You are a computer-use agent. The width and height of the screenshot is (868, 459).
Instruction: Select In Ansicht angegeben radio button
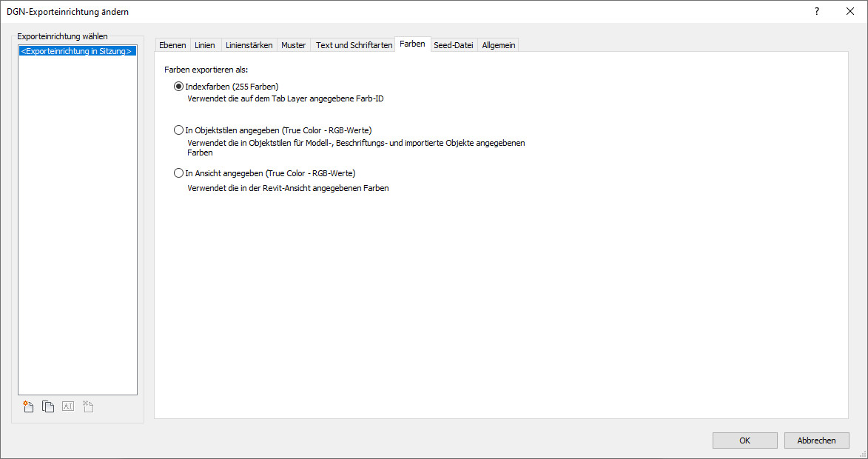[178, 173]
